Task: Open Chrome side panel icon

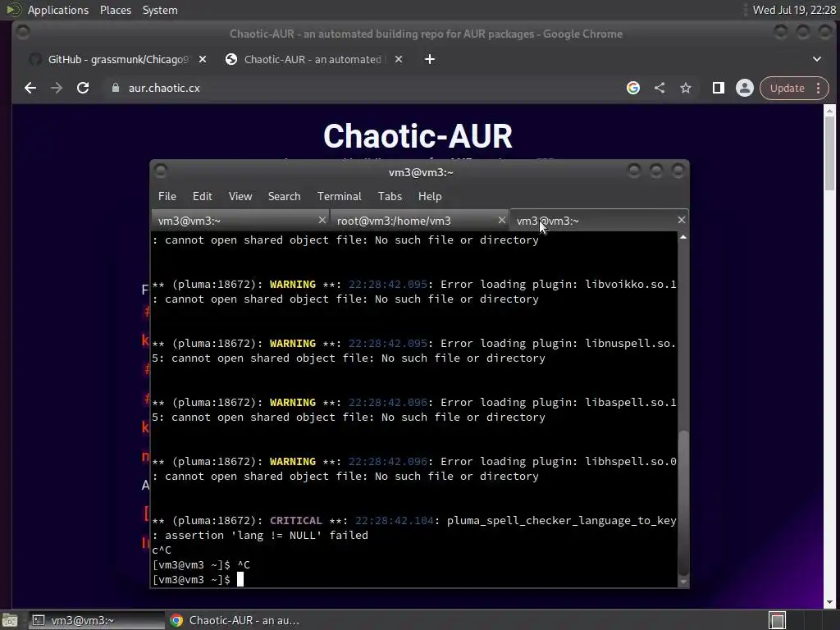Action: click(x=719, y=88)
